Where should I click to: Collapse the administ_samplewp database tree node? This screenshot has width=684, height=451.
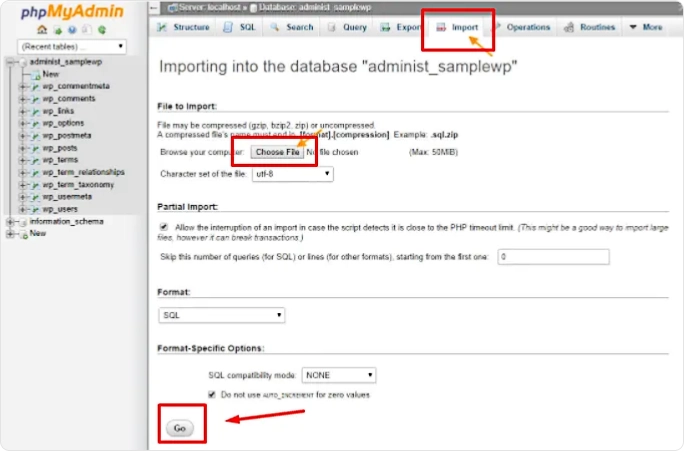tap(10, 62)
